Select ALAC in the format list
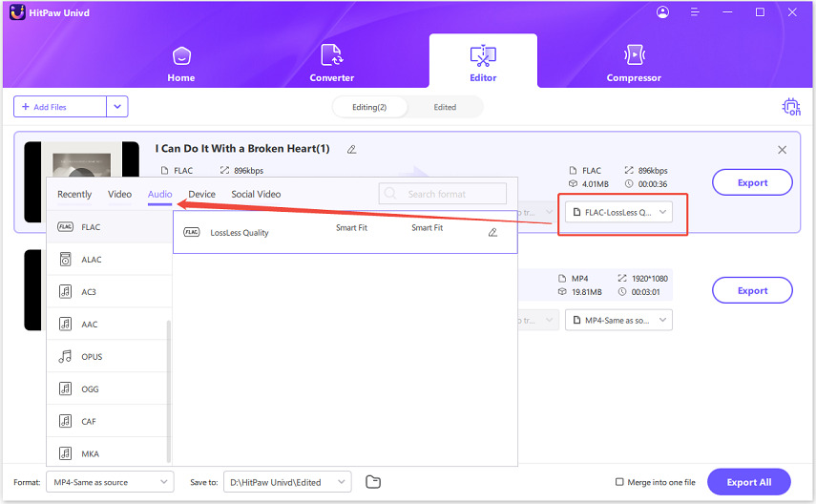This screenshot has width=816, height=504. click(110, 260)
